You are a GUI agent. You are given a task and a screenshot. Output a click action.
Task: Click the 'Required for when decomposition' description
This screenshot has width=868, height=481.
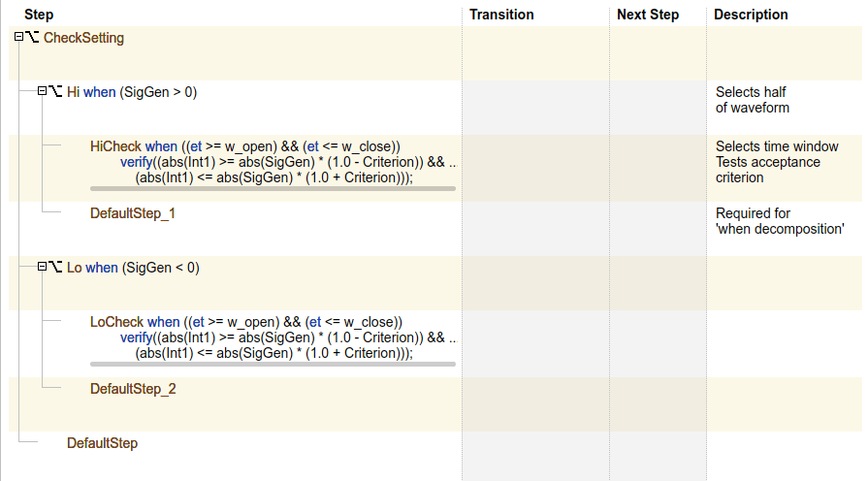point(780,220)
